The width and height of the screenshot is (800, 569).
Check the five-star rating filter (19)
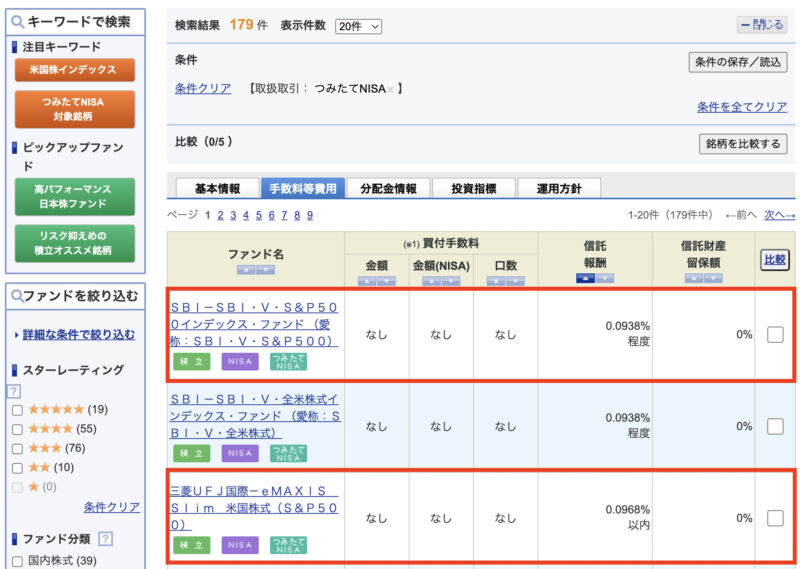(17, 410)
